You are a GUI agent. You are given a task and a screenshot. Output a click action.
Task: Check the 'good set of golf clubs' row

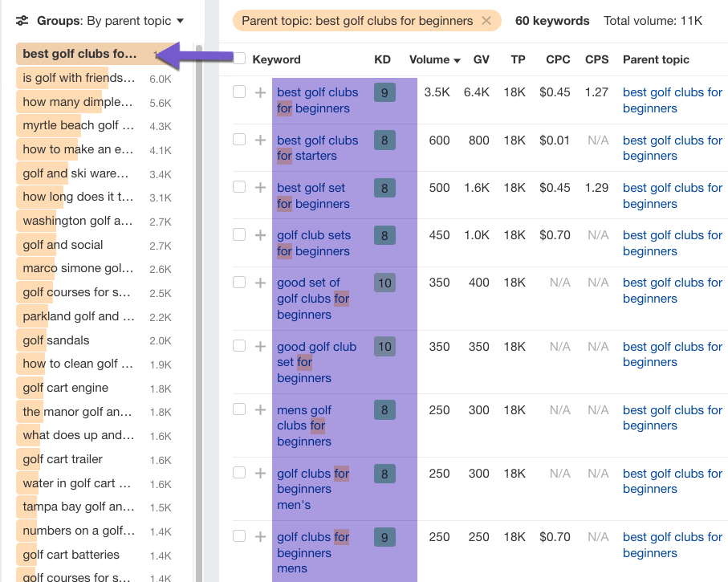pyautogui.click(x=239, y=283)
